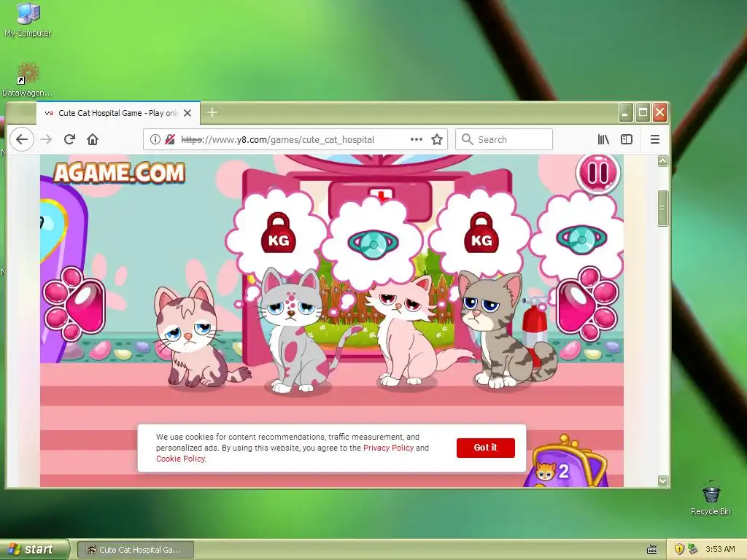Click the keyboard icon in taskbar
This screenshot has height=560, width=747.
tap(652, 550)
